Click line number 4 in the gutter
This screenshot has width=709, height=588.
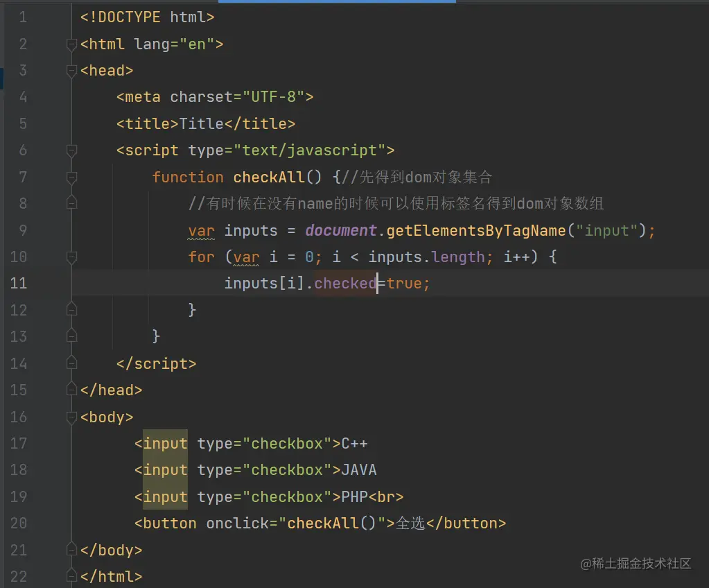coord(23,97)
